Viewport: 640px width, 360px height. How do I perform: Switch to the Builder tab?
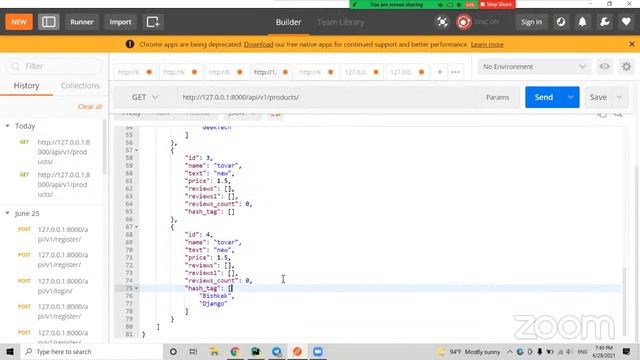pyautogui.click(x=288, y=22)
